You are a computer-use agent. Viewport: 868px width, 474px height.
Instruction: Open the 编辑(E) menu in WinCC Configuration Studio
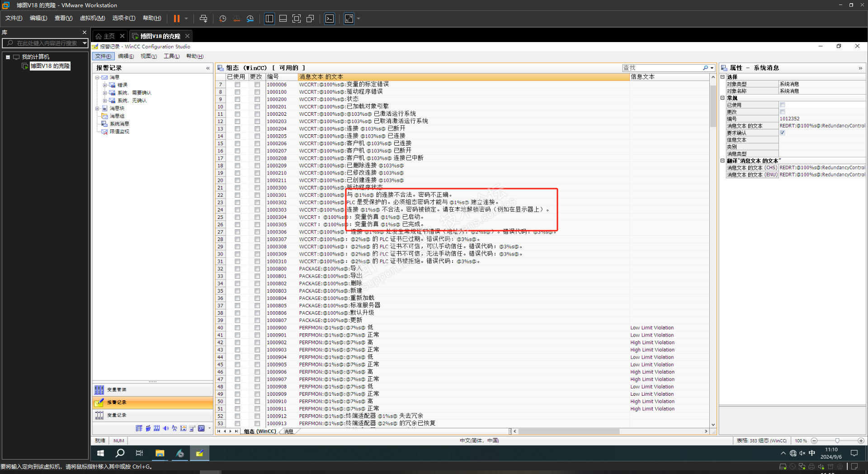point(126,56)
